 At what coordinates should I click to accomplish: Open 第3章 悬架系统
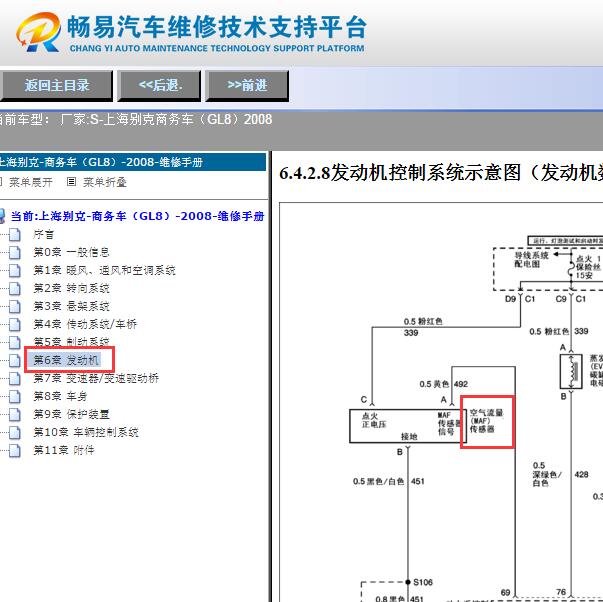point(72,306)
